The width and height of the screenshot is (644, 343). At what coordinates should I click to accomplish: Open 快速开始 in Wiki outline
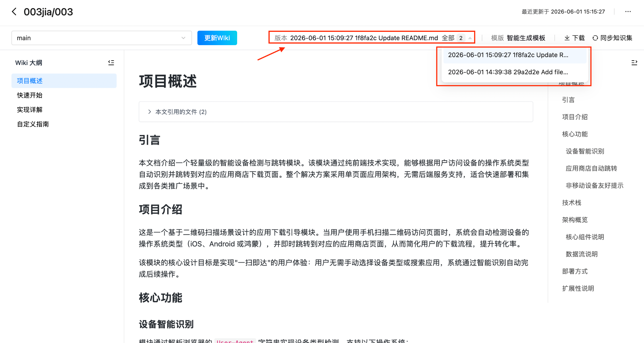tap(64, 95)
